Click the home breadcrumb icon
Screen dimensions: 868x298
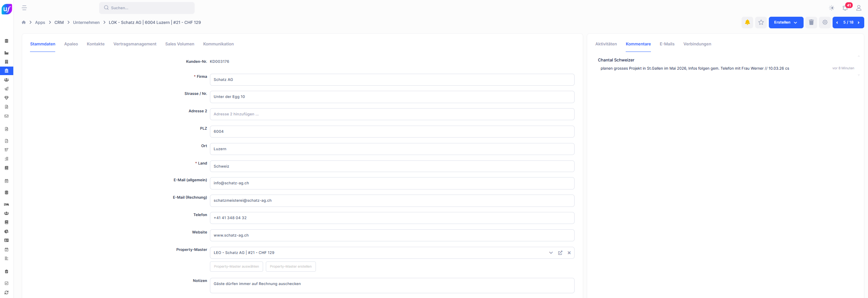click(x=24, y=23)
